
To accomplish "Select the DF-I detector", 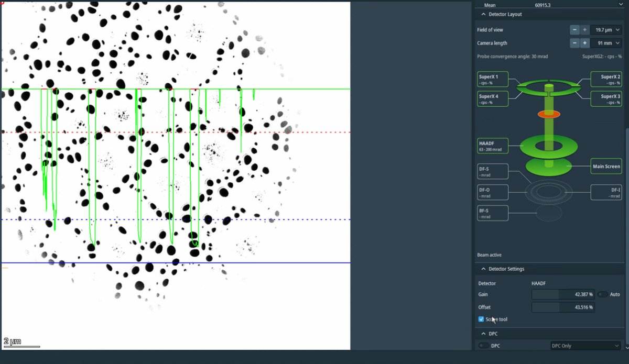I will click(x=606, y=192).
